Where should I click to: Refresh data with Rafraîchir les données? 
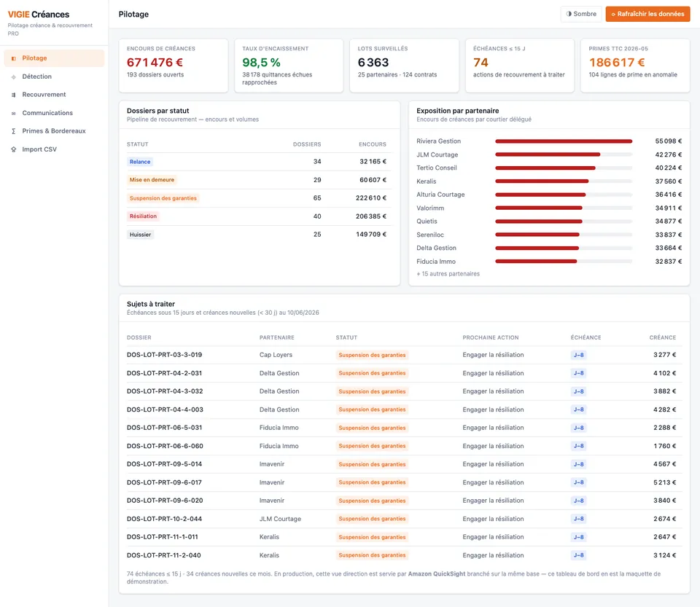coord(647,14)
